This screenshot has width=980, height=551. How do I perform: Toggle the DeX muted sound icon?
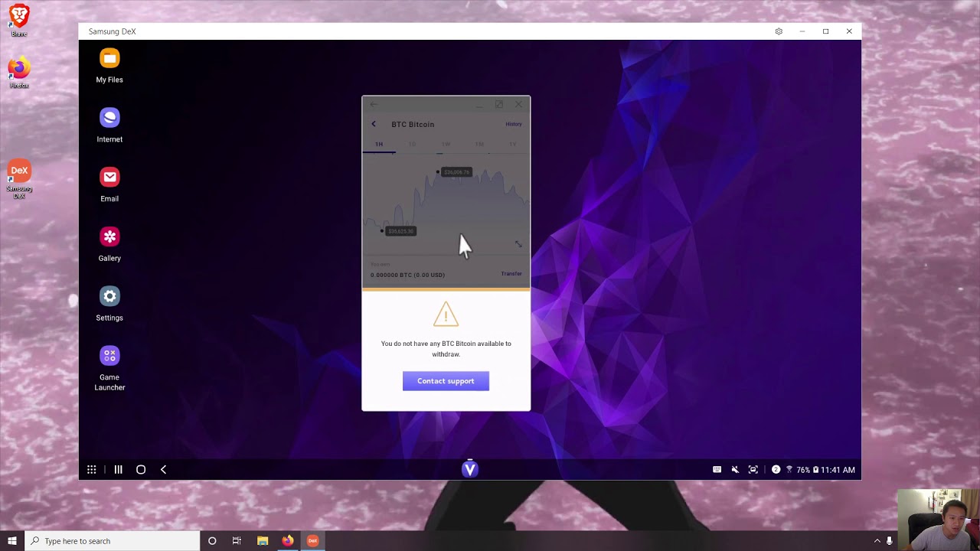click(735, 470)
